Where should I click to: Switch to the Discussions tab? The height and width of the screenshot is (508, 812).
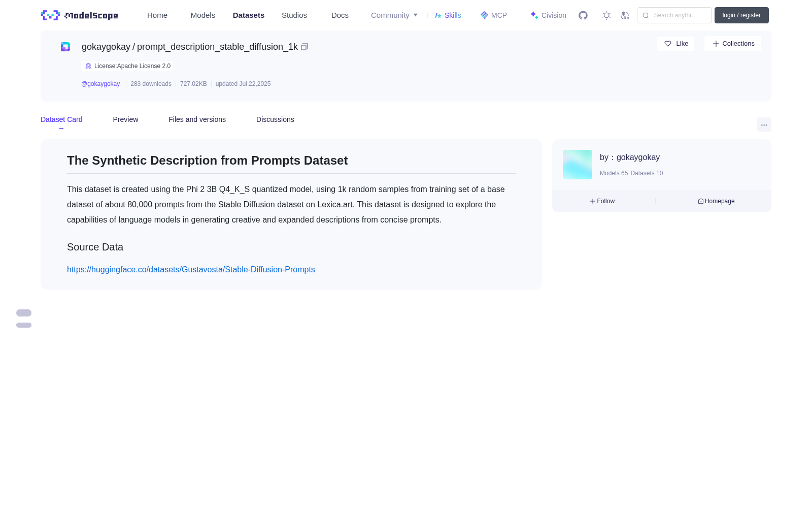click(275, 119)
